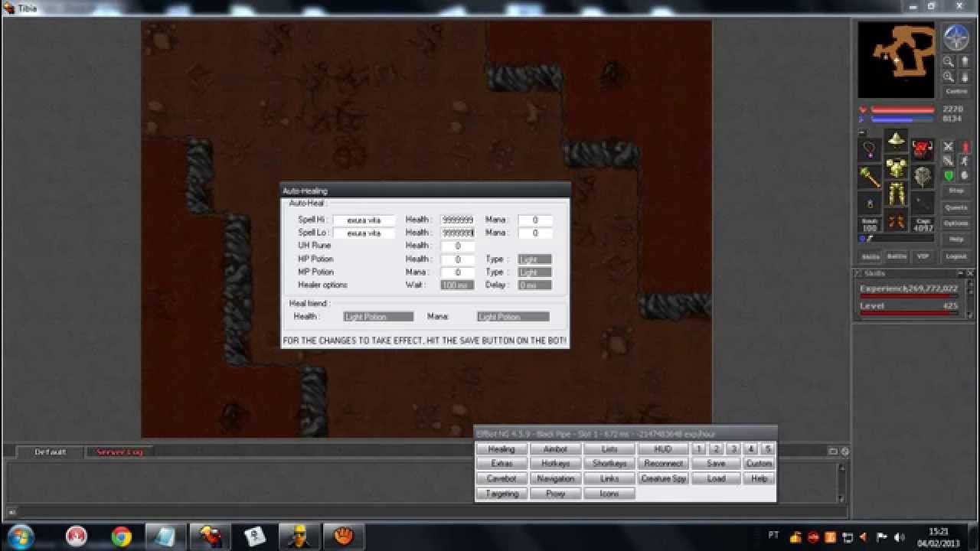Viewport: 980px width, 551px height.
Task: Switch to Server Log chat tab
Action: click(x=119, y=452)
